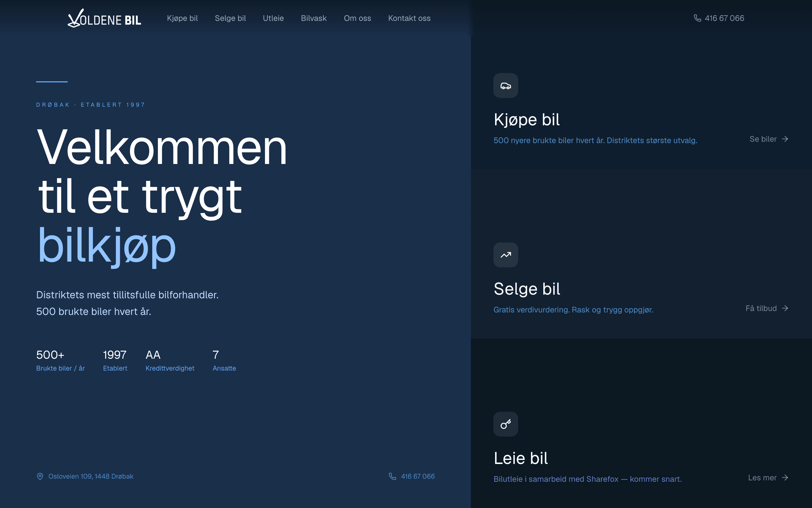Screen dimensions: 812x508
Task: Go to the Bilvask nav item
Action: [314, 18]
